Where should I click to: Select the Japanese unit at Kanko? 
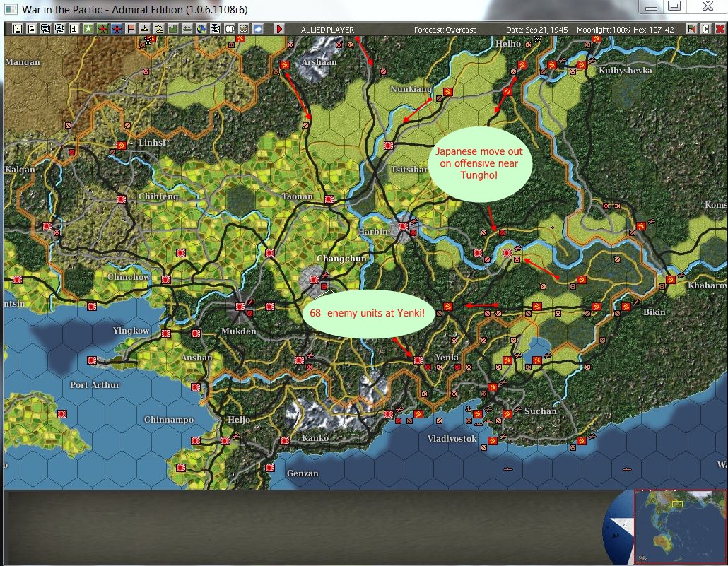point(285,441)
